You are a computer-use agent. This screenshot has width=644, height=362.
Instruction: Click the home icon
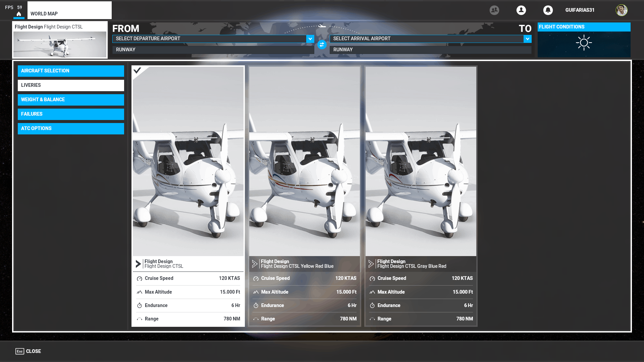[x=19, y=14]
